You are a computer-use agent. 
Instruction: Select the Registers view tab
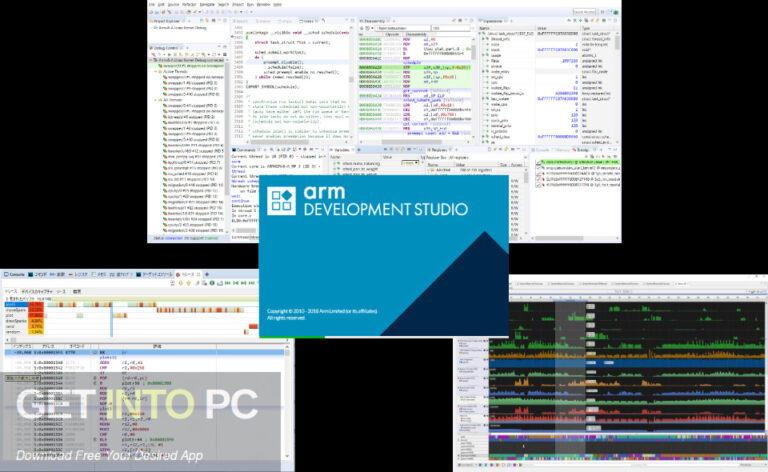point(439,150)
